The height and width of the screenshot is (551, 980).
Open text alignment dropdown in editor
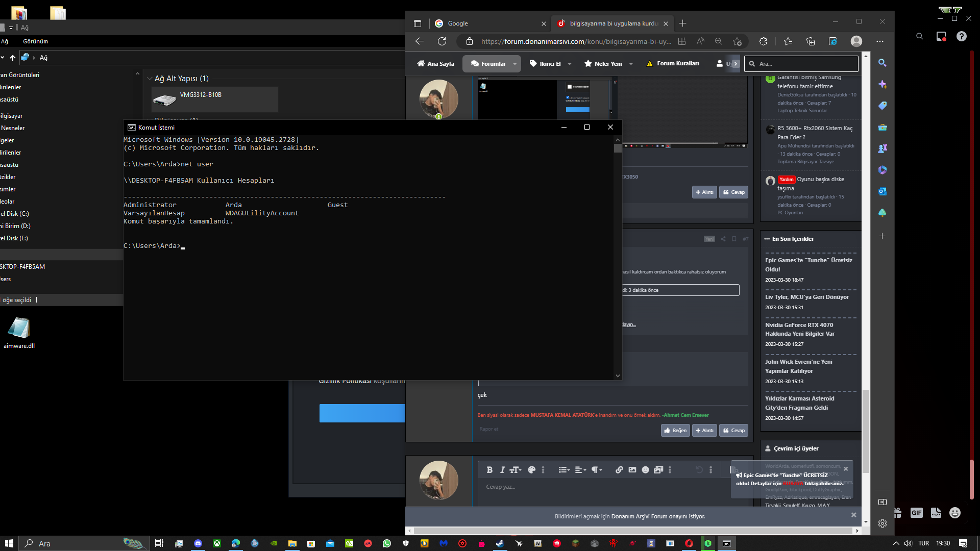pyautogui.click(x=580, y=470)
